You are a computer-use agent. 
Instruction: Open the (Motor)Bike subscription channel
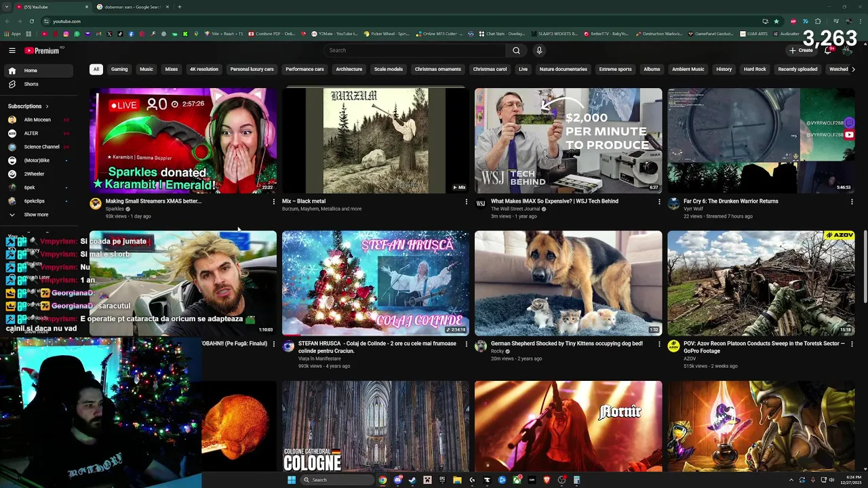coord(37,160)
